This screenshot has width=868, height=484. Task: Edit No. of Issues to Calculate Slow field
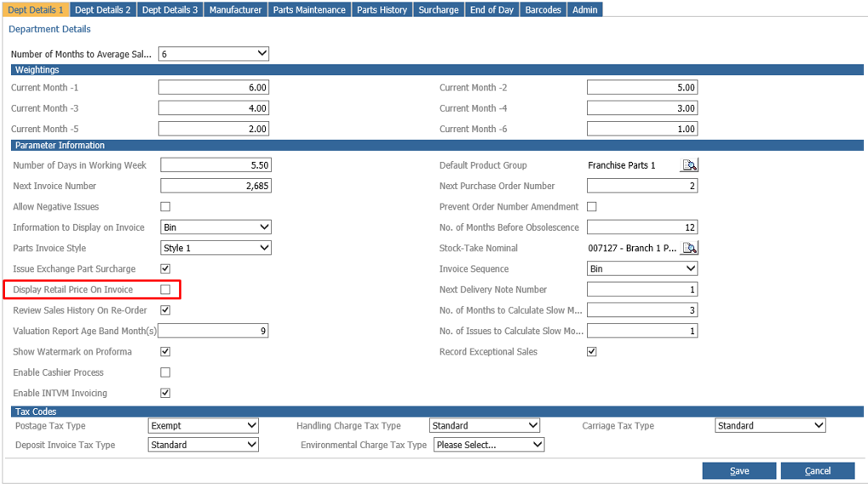tap(642, 331)
